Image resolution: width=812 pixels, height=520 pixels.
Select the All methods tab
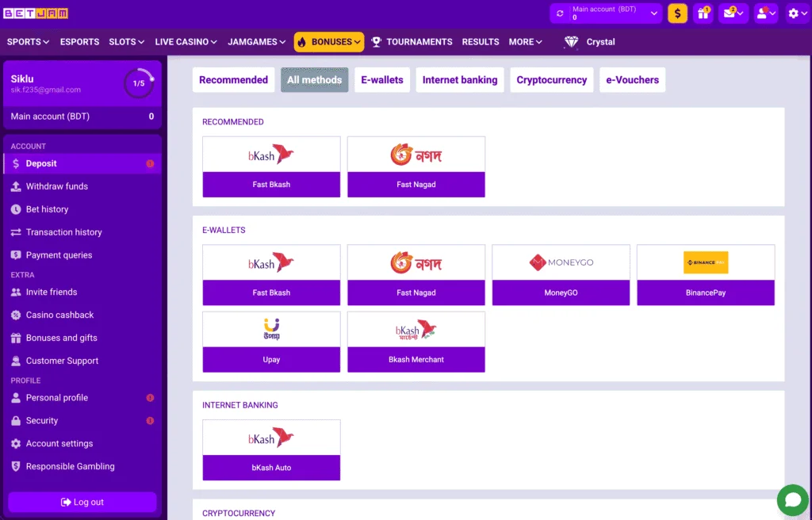314,80
